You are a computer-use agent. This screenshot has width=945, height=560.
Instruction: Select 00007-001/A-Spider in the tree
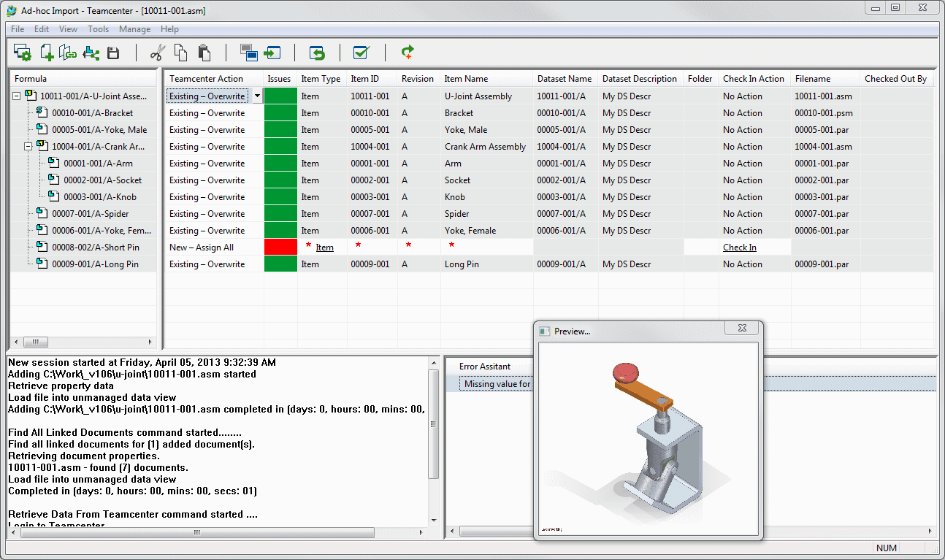(90, 214)
